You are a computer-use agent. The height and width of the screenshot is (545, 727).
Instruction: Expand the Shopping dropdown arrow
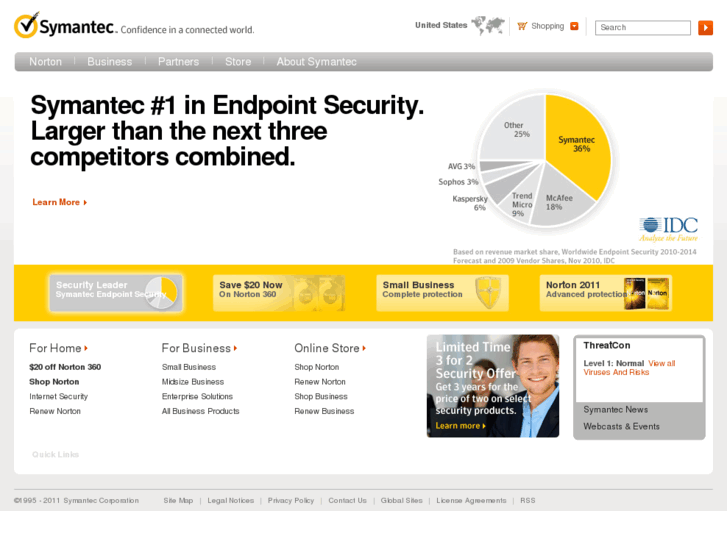[574, 26]
